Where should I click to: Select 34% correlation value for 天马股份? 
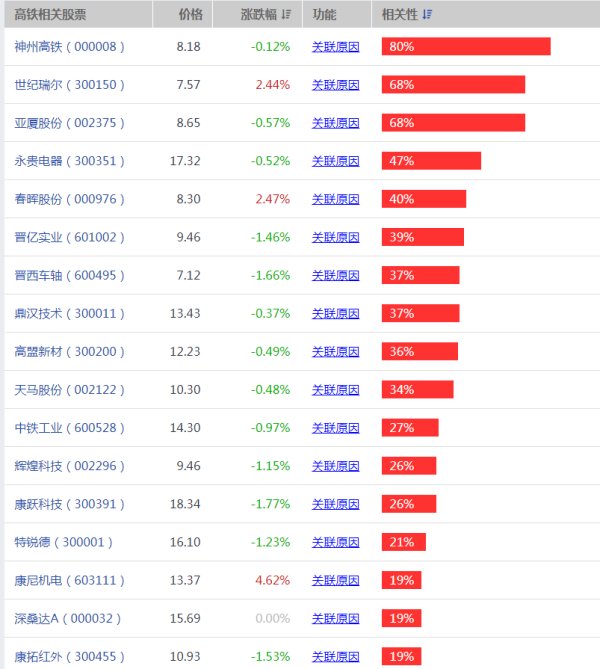coord(402,390)
